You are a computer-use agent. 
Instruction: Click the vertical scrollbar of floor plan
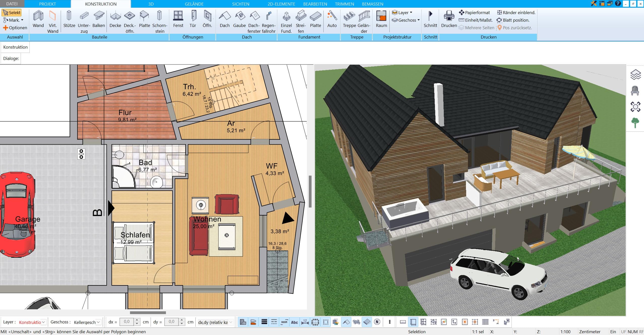[310, 191]
